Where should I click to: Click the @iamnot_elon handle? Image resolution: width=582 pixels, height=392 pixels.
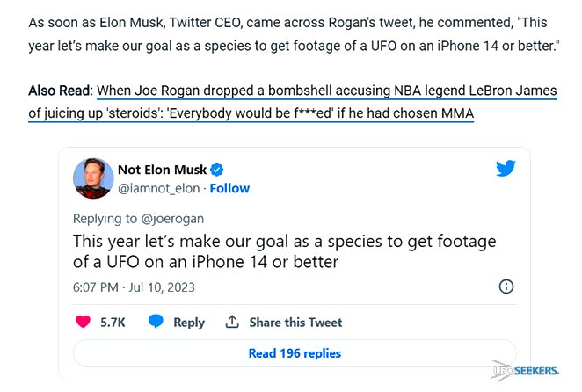[160, 188]
